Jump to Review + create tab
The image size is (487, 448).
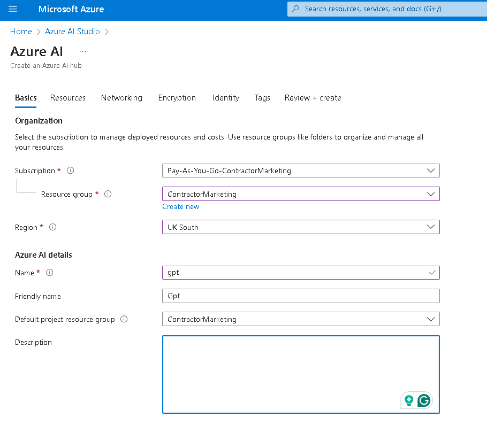pos(313,98)
